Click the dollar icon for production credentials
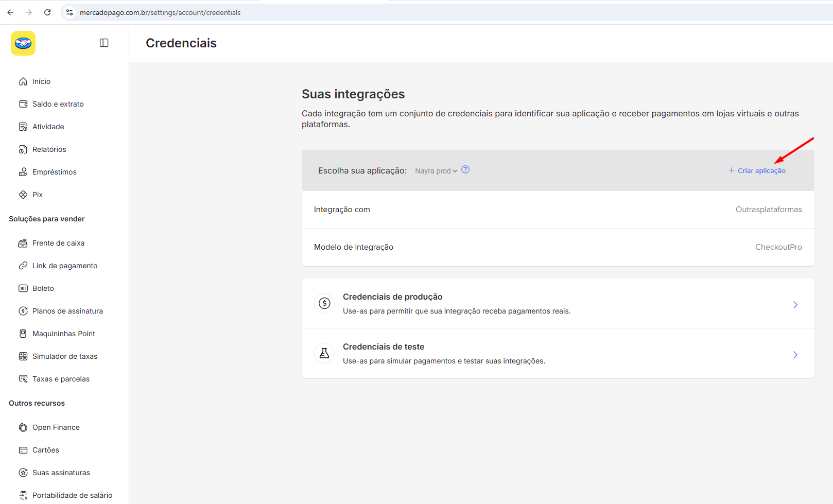 point(324,303)
